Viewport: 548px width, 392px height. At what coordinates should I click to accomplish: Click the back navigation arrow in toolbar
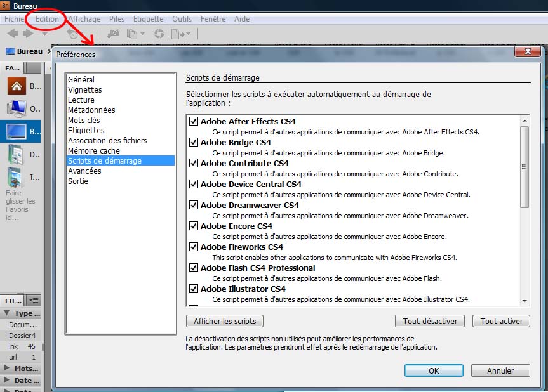13,34
